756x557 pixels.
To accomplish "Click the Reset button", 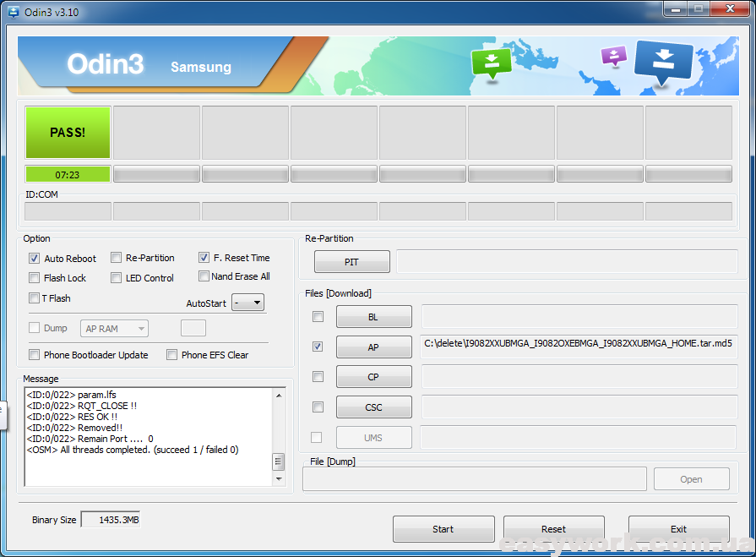I will [553, 529].
